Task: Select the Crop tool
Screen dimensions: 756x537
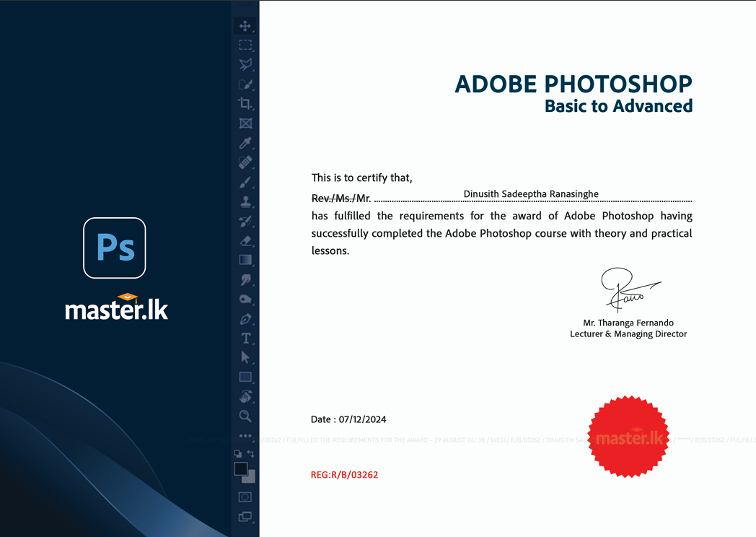Action: (245, 103)
